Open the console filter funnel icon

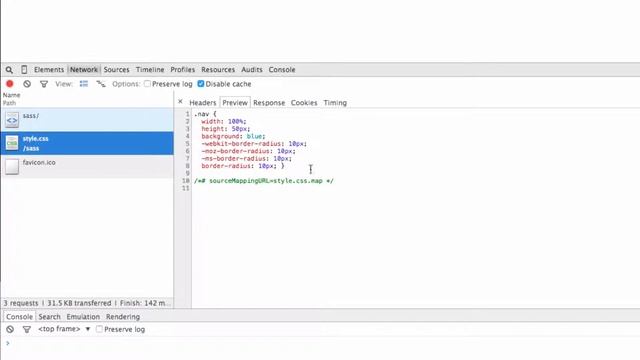point(27,329)
